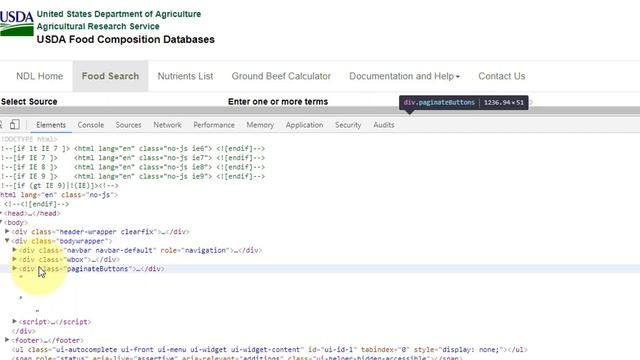Screen dimensions: 640x360
Task: Toggle the device toolbar icon in DevTools
Action: point(15,124)
